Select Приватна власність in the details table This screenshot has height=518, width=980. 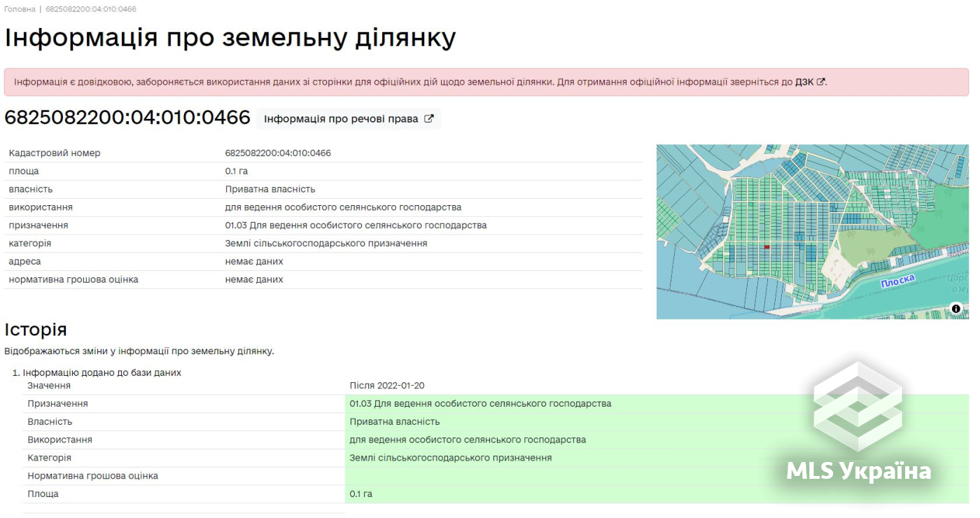270,190
